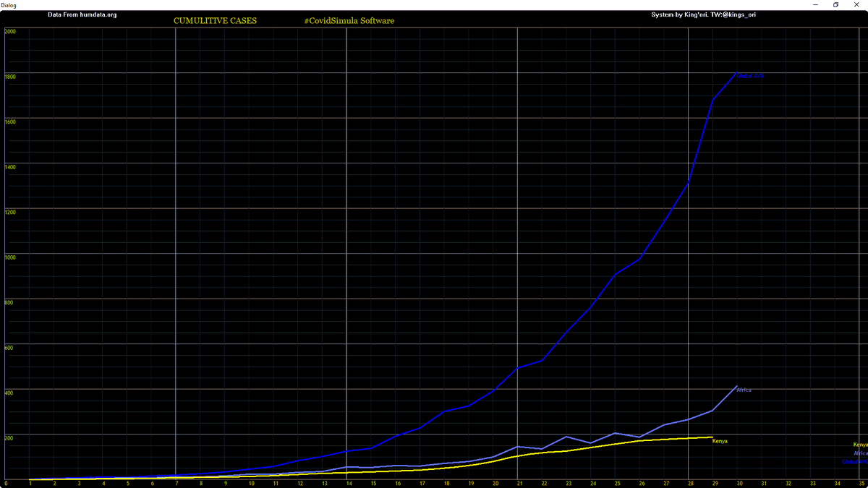The height and width of the screenshot is (488, 868).
Task: Click the '30' x-axis day label
Action: click(739, 483)
